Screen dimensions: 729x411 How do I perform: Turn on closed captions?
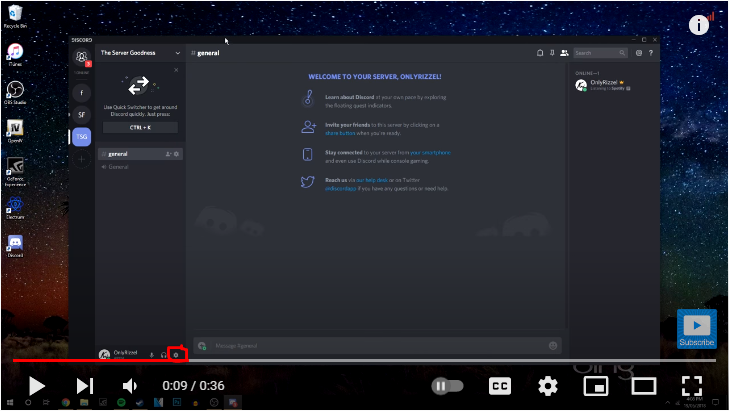[500, 386]
